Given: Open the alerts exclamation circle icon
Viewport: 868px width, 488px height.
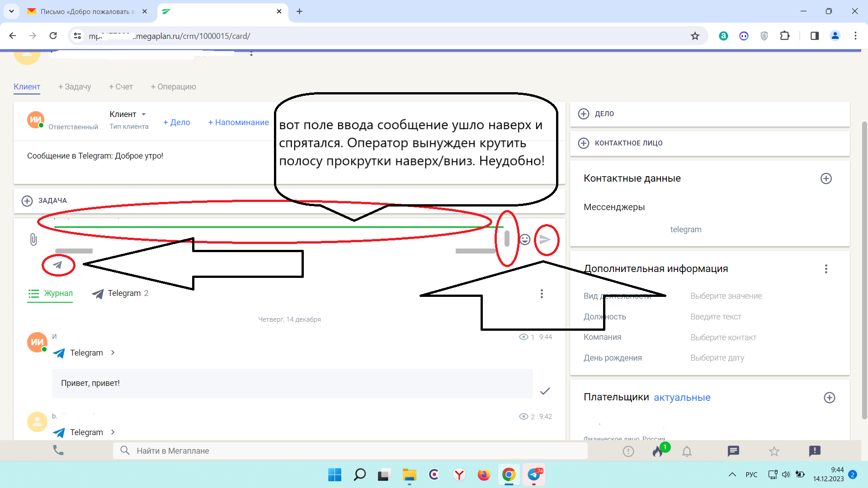Looking at the screenshot, I should click(628, 451).
